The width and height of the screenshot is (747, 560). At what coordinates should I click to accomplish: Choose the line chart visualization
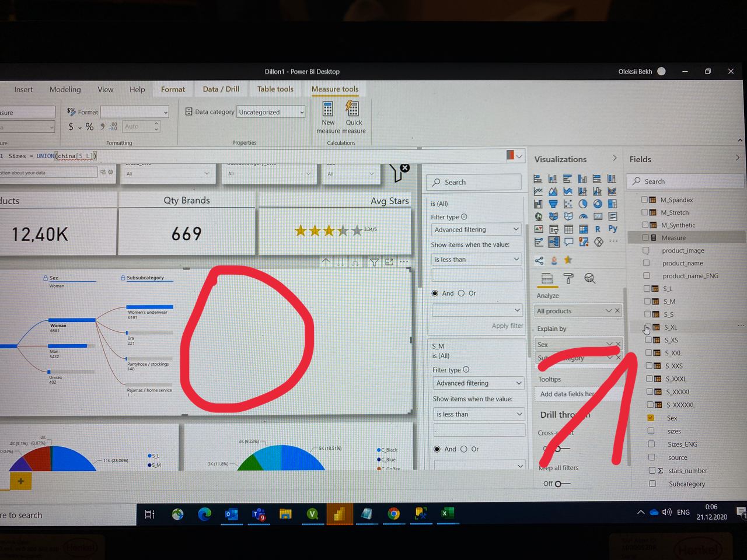tap(538, 191)
